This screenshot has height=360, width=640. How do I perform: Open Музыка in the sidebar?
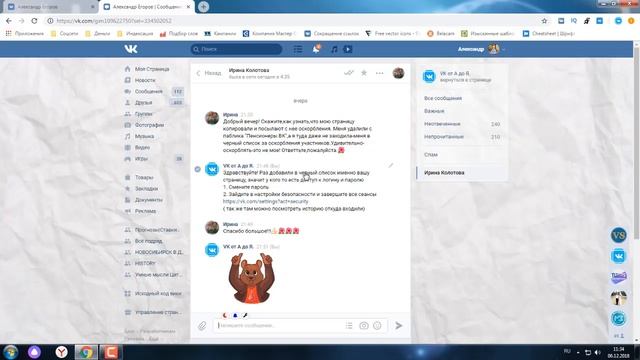[x=144, y=136]
